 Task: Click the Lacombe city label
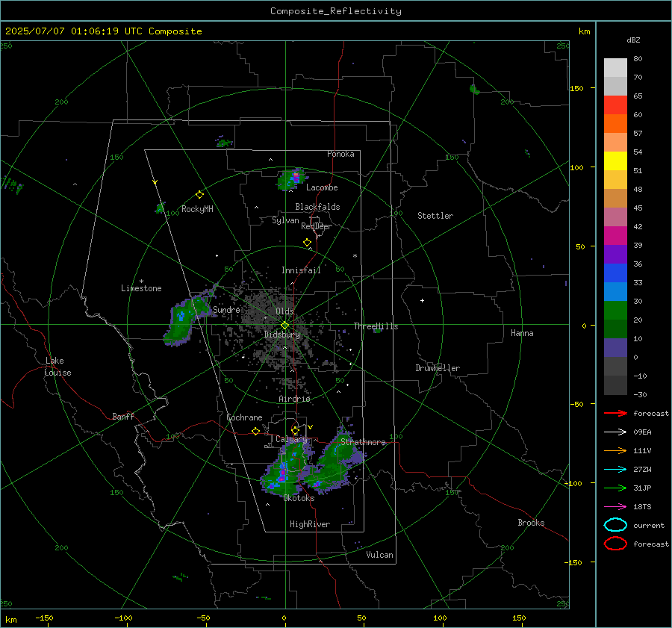(322, 187)
